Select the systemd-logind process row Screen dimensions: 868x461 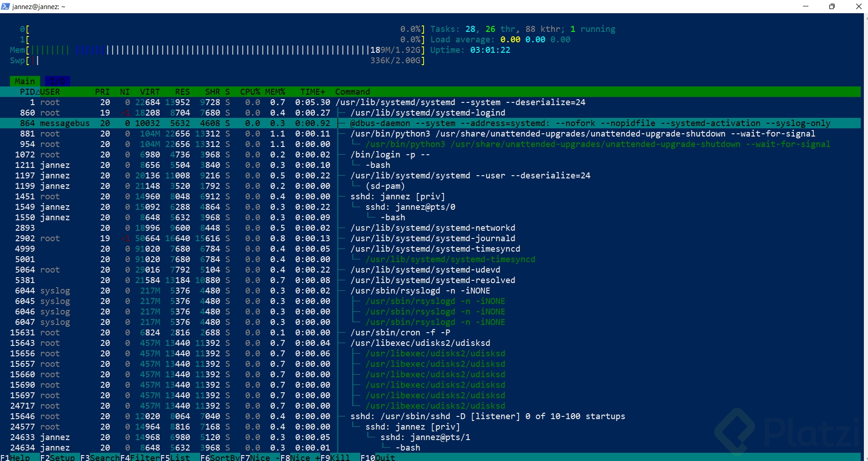(430, 113)
